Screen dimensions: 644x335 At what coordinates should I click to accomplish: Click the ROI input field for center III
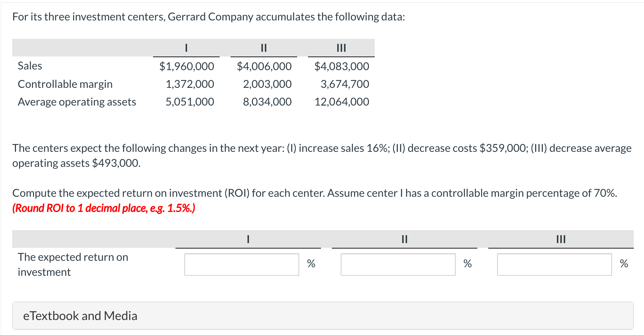[x=554, y=264]
